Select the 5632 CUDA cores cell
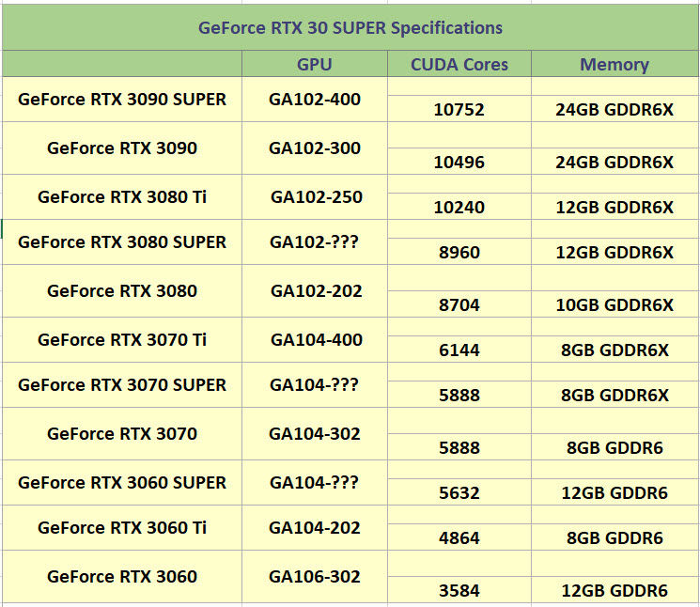 coord(459,492)
